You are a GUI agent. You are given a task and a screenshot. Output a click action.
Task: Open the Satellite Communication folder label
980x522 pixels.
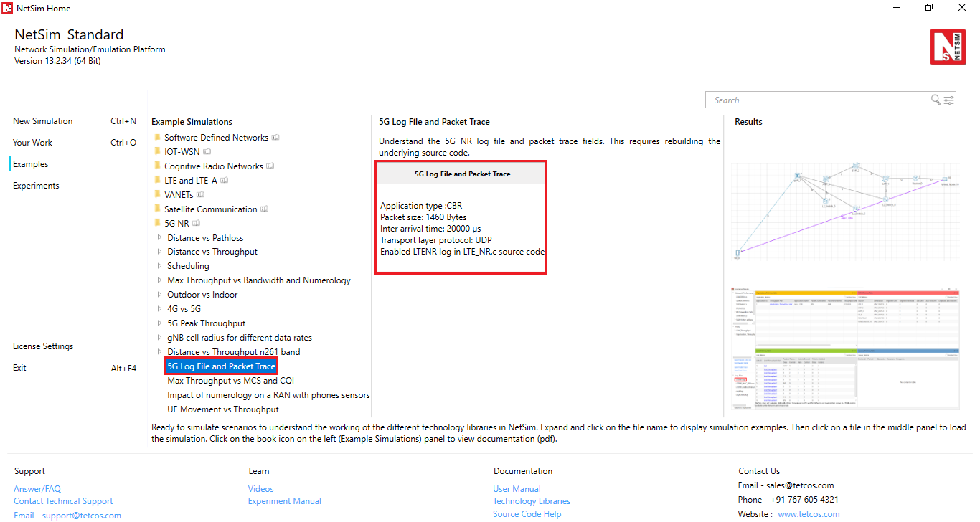211,209
